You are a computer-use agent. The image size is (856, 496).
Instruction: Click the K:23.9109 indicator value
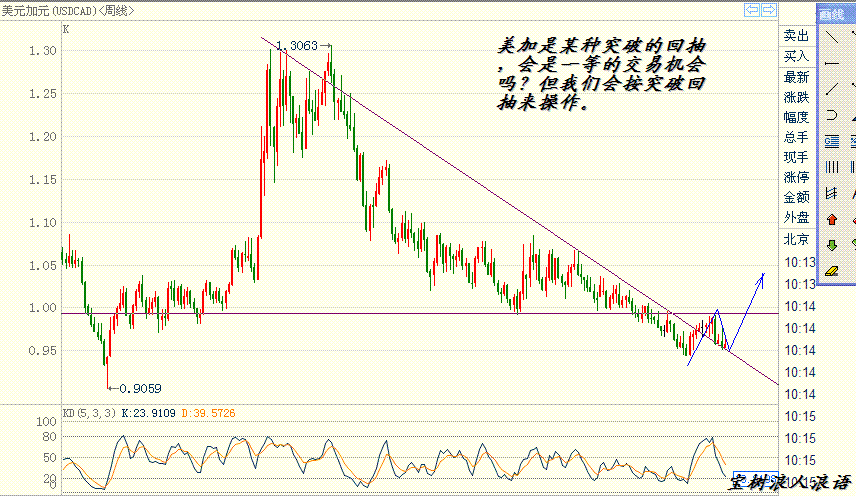coord(148,413)
